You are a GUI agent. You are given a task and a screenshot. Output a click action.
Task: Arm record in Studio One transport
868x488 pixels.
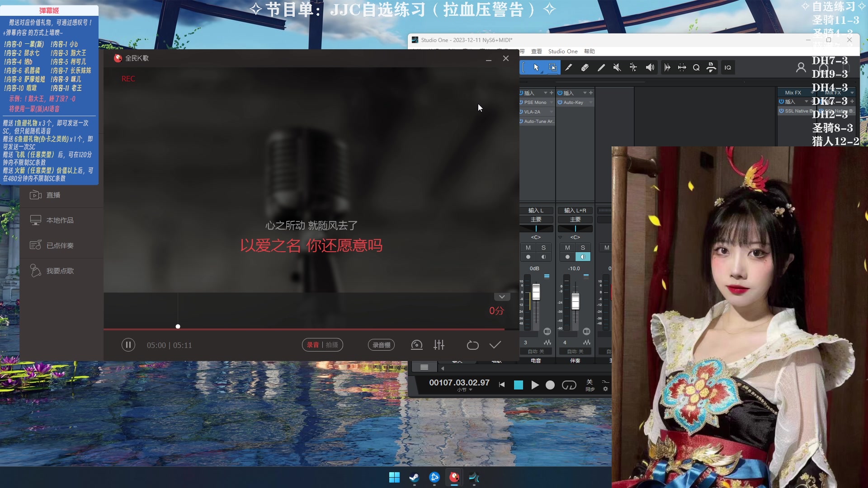pyautogui.click(x=550, y=385)
